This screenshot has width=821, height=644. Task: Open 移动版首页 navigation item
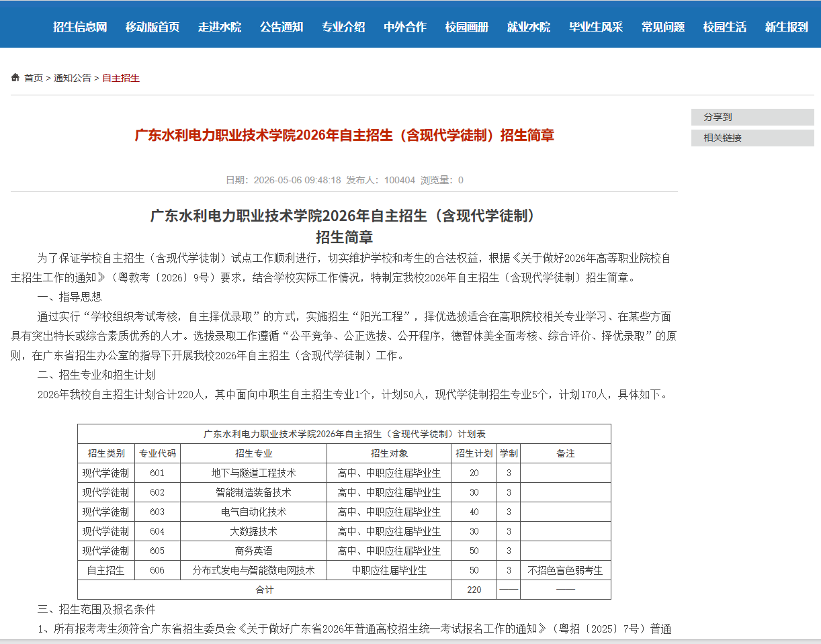pos(153,28)
